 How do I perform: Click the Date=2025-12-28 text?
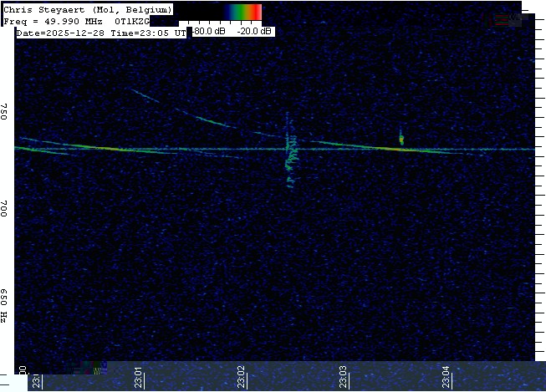pyautogui.click(x=62, y=33)
